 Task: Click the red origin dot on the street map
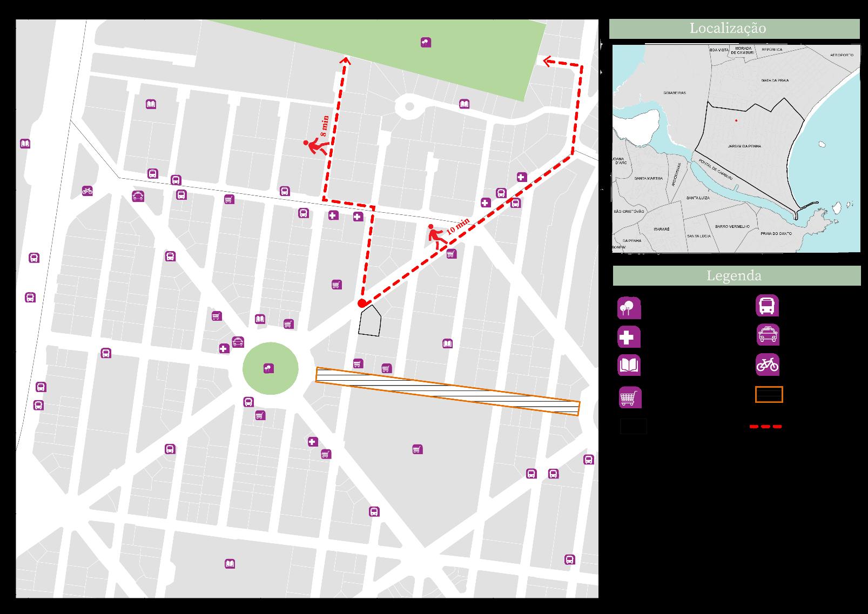[x=362, y=303]
